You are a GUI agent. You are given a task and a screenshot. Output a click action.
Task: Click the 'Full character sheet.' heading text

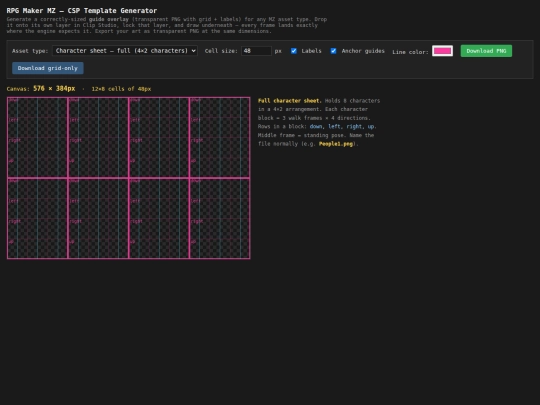290,101
